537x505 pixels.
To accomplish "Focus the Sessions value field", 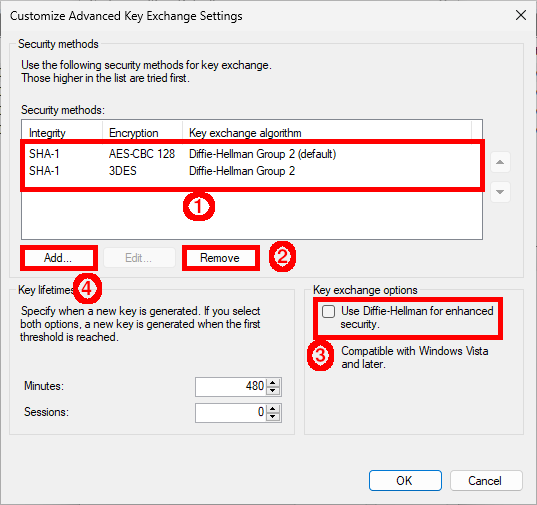I will pyautogui.click(x=231, y=413).
